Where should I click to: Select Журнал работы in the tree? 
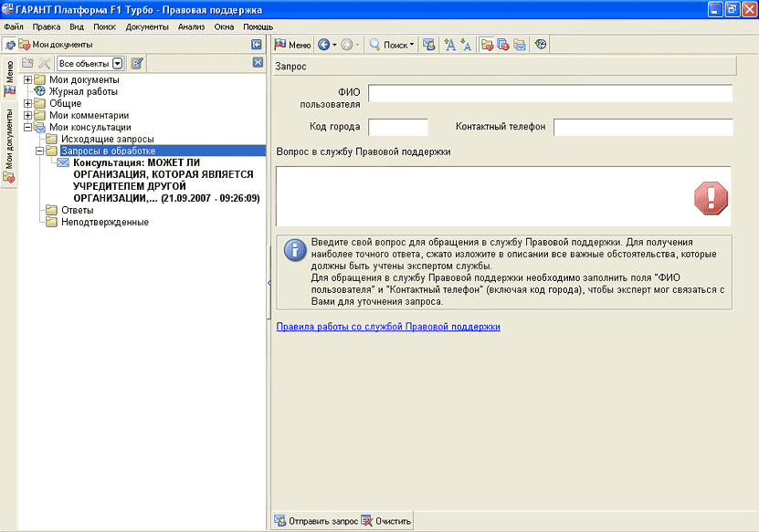83,91
